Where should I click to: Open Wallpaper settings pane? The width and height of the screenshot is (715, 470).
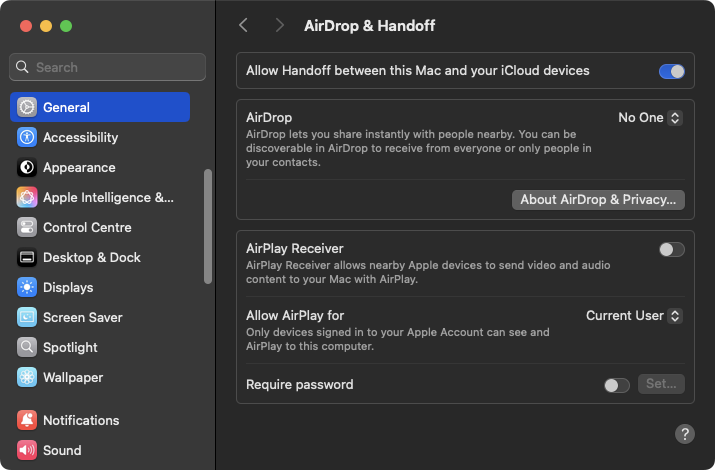[x=100, y=377]
